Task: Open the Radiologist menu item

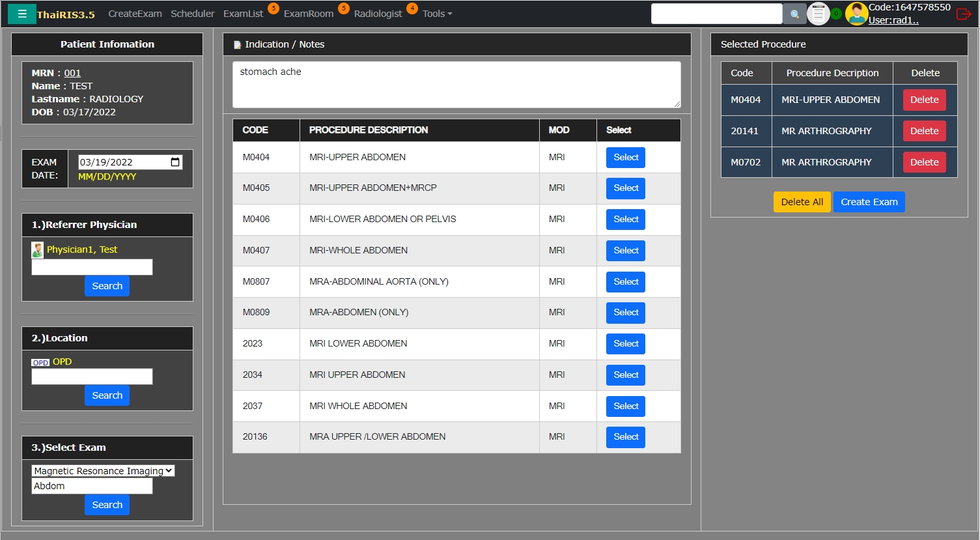Action: point(378,14)
